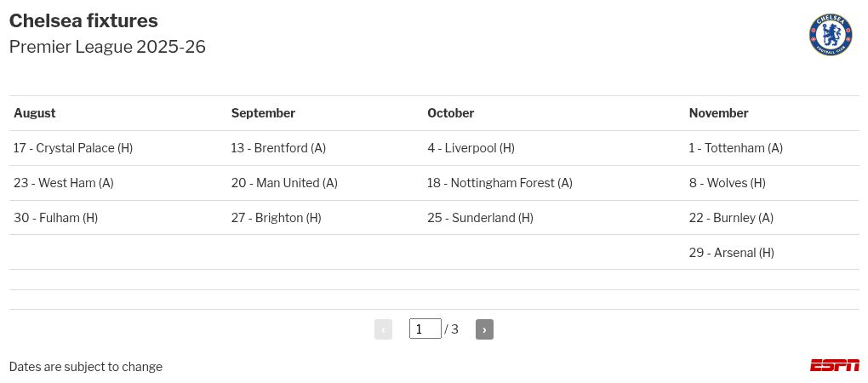Select the October column header

(450, 113)
